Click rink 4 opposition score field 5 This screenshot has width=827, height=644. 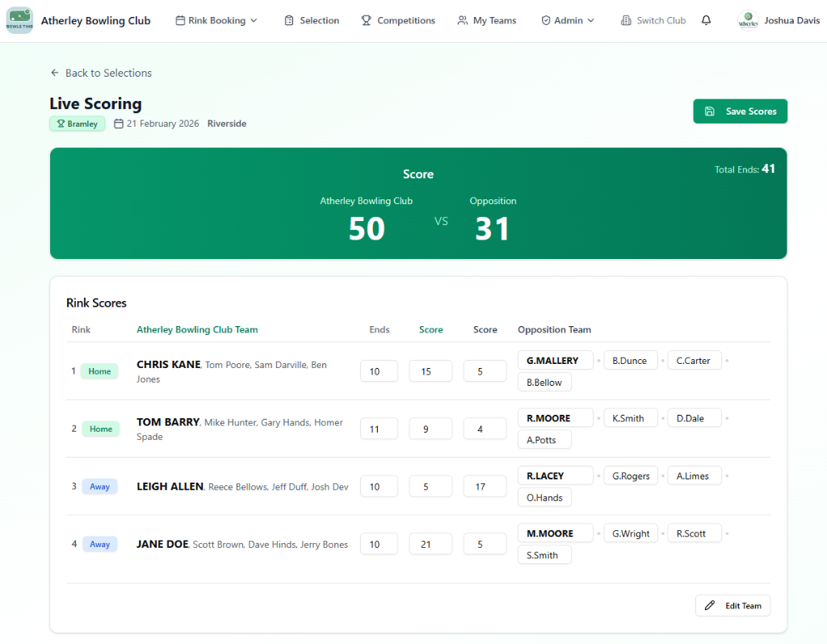click(485, 544)
